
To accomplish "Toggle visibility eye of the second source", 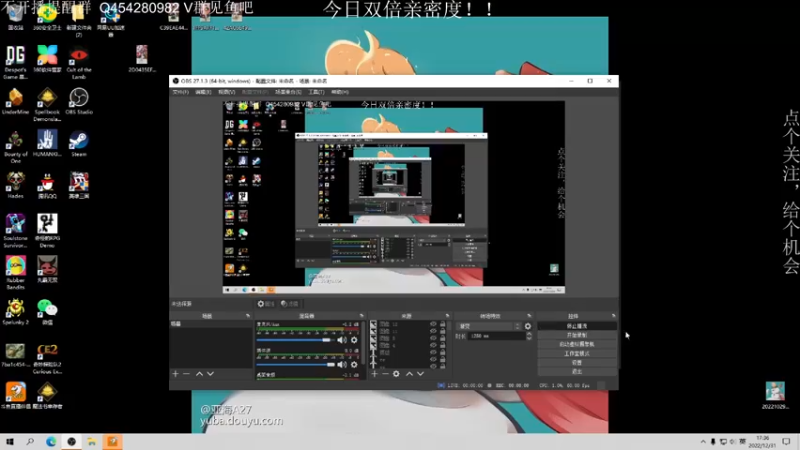I will [433, 331].
